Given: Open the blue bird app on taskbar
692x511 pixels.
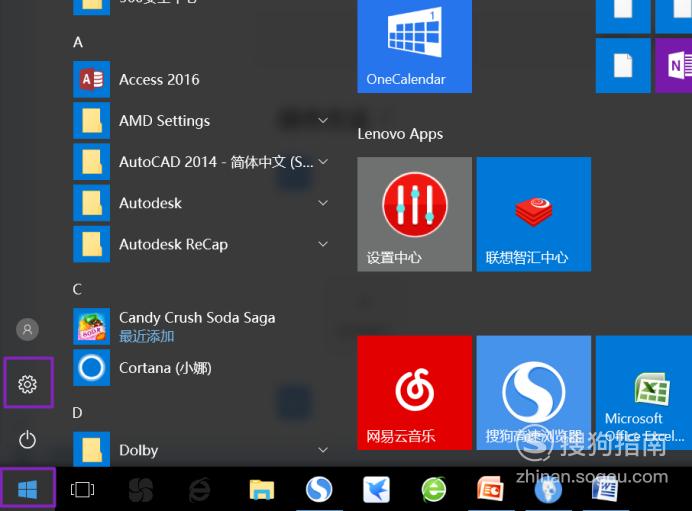Looking at the screenshot, I should (376, 489).
